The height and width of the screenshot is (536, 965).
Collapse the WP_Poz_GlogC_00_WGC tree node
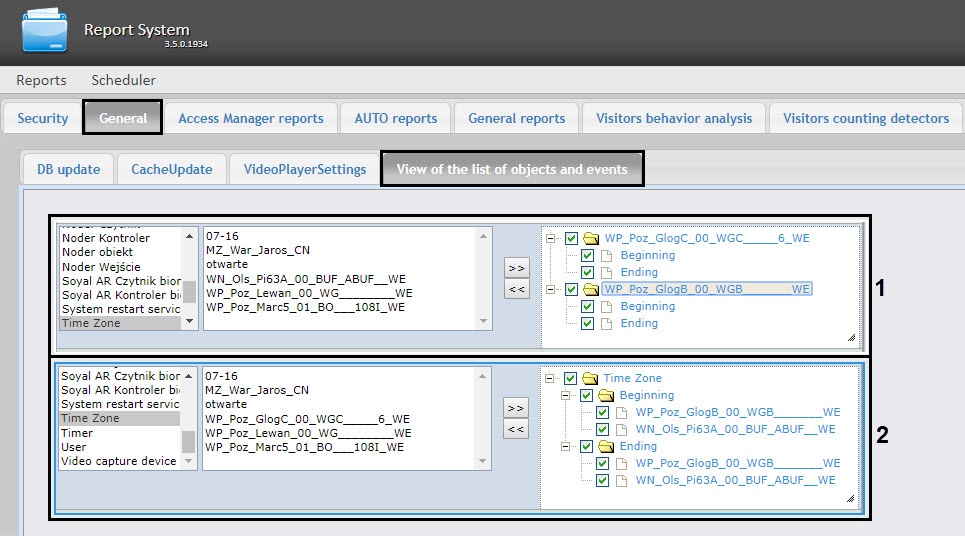551,238
